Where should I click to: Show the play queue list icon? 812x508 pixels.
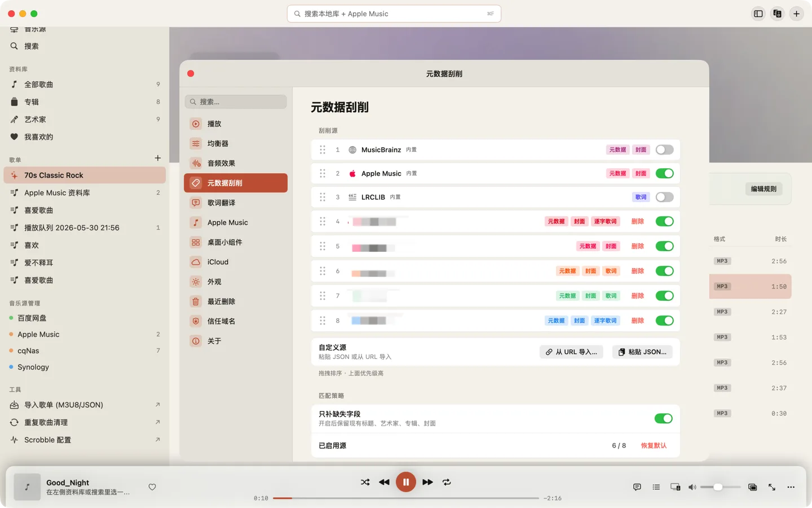click(656, 487)
